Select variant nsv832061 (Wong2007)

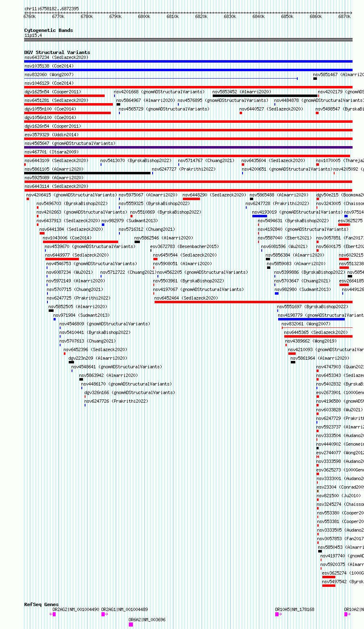(x=307, y=324)
